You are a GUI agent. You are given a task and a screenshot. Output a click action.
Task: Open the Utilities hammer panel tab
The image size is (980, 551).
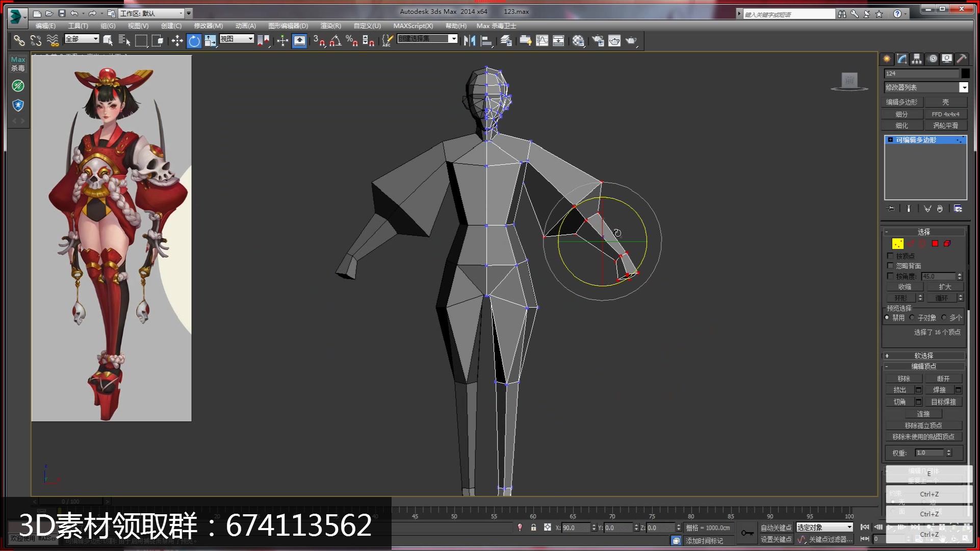[962, 59]
